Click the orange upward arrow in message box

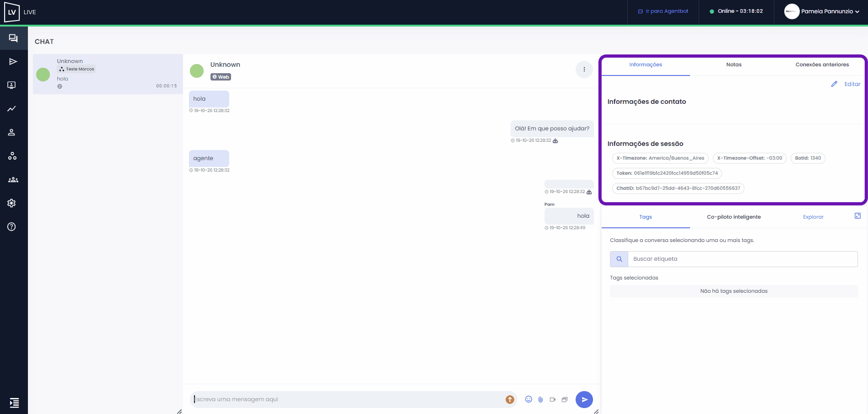click(x=510, y=399)
